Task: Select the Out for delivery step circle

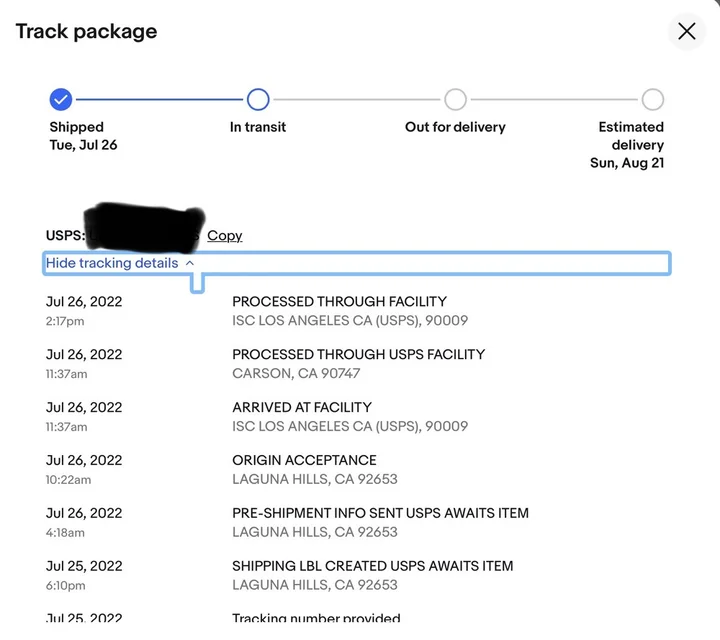Action: click(x=455, y=99)
